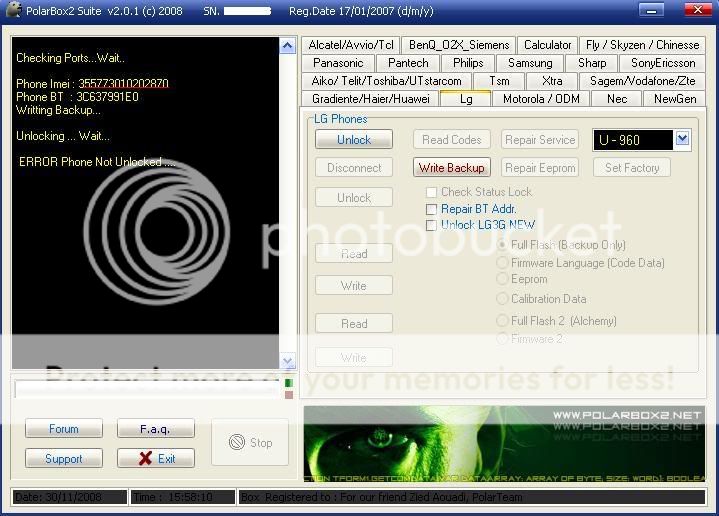Viewport: 719px width, 516px height.
Task: Open the NewGen tab
Action: tap(675, 99)
